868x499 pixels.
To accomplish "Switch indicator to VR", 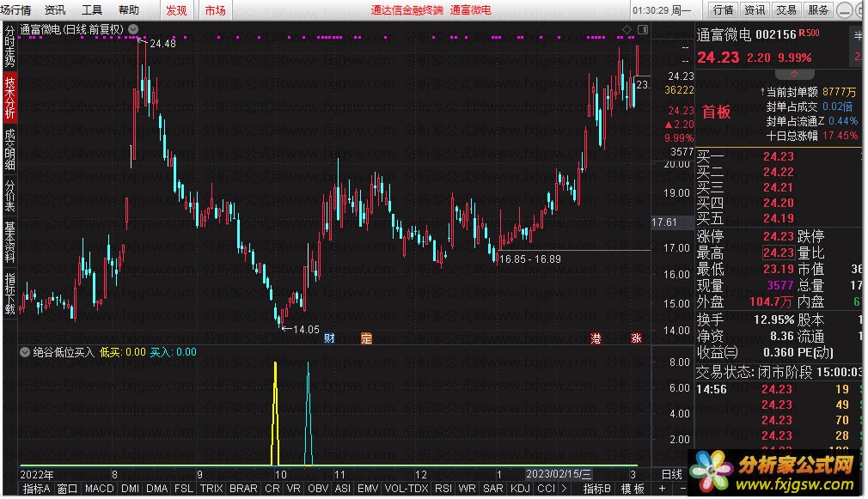I will pos(293,489).
